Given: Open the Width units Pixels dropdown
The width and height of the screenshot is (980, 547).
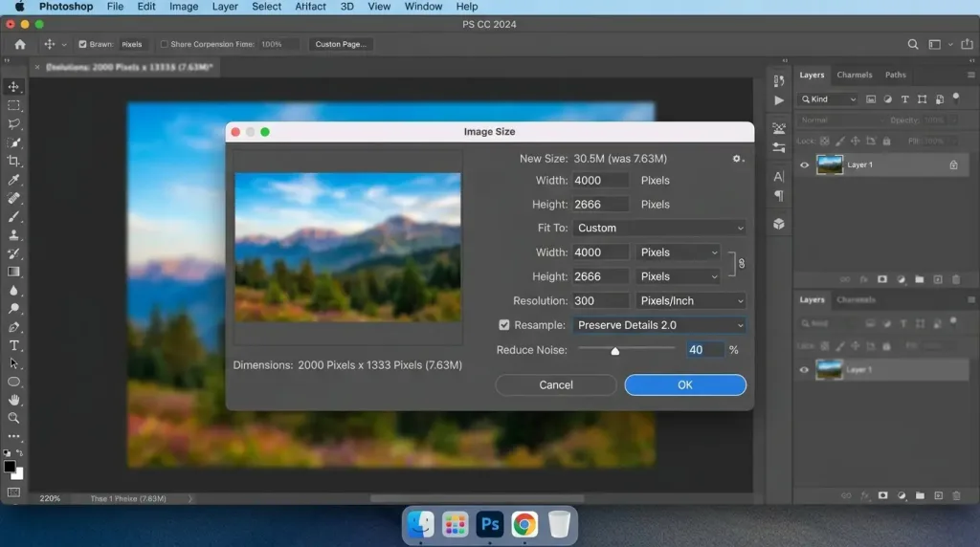Looking at the screenshot, I should pyautogui.click(x=679, y=252).
